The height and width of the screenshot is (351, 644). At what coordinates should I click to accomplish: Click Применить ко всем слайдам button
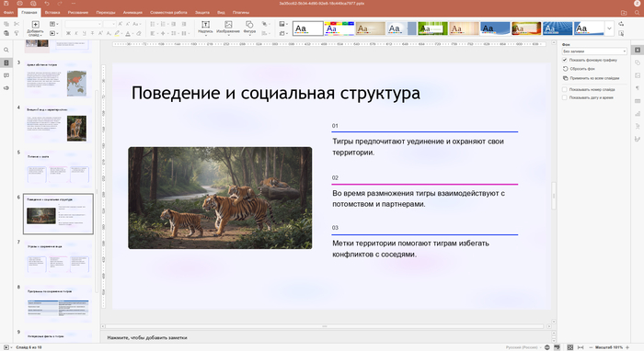(x=591, y=78)
